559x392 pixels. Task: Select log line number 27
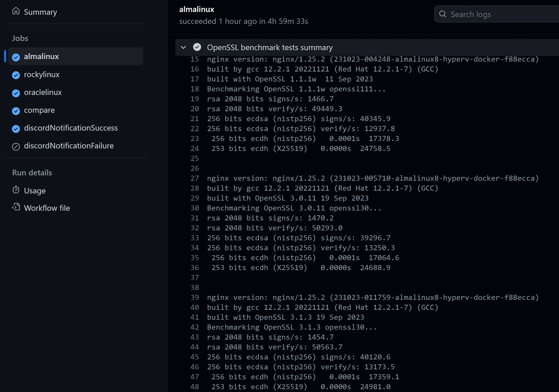point(195,178)
